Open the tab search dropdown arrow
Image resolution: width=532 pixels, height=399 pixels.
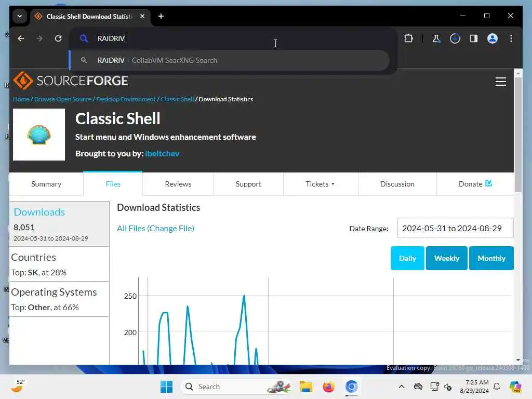click(20, 16)
